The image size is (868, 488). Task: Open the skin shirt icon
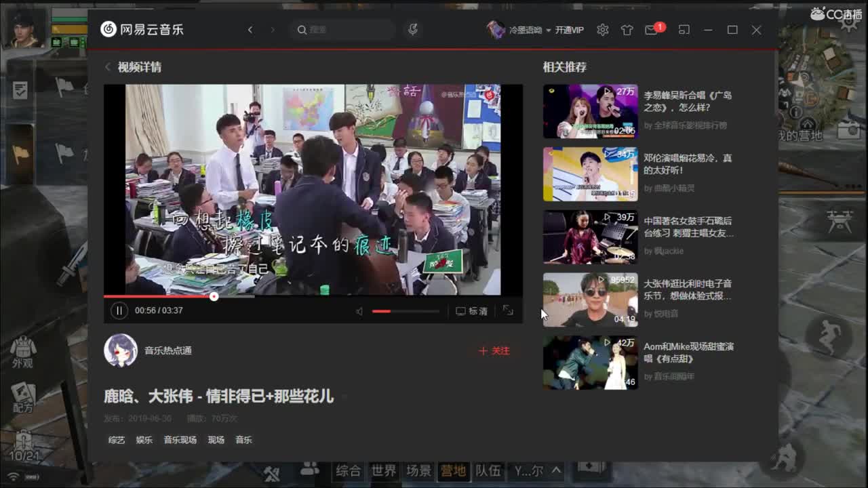tap(627, 30)
